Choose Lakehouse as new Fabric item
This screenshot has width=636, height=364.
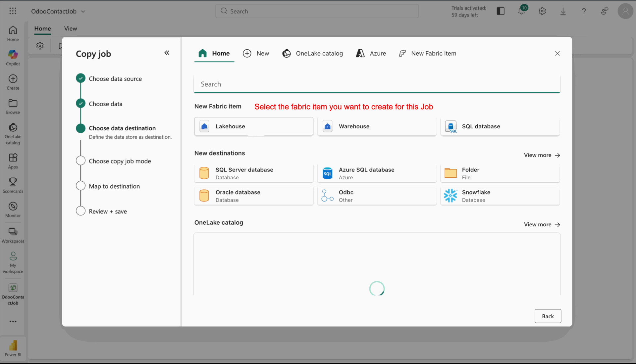click(253, 126)
